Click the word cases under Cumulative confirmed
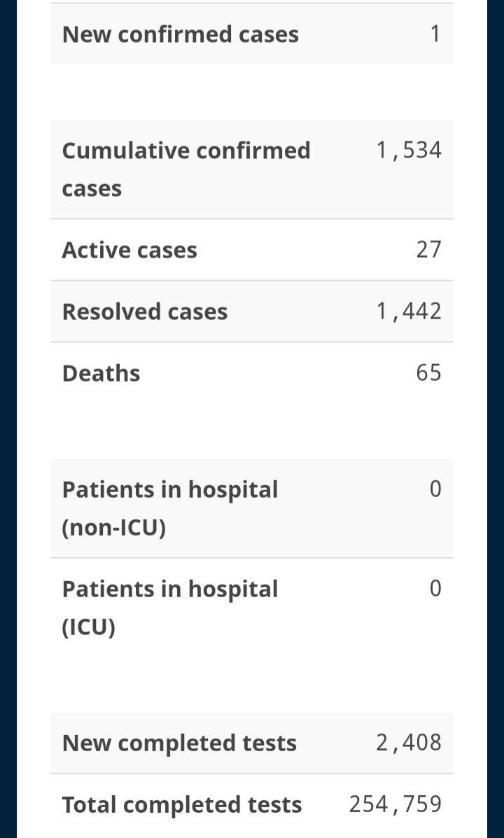Image resolution: width=504 pixels, height=838 pixels. pyautogui.click(x=92, y=189)
